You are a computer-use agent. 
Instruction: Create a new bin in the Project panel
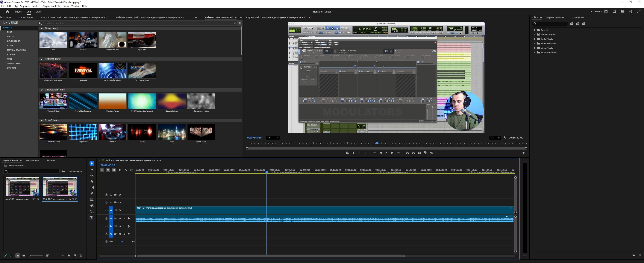coord(69,256)
